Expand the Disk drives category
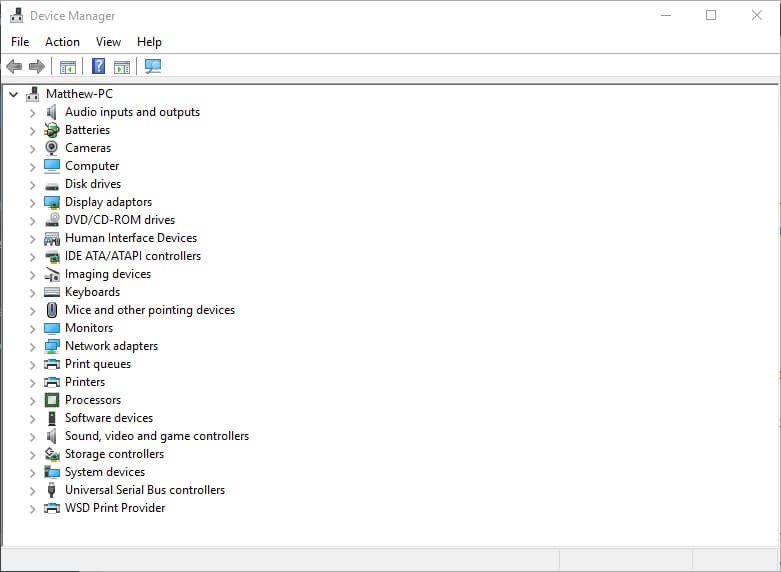The height and width of the screenshot is (572, 781). click(x=32, y=185)
